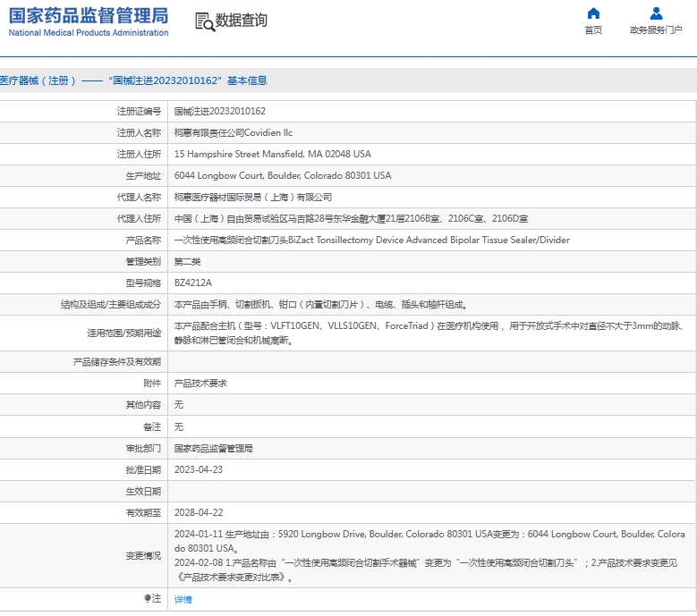
Task: Click registrant name 柯惠有限责任公司Covidien llc
Action: click(233, 133)
